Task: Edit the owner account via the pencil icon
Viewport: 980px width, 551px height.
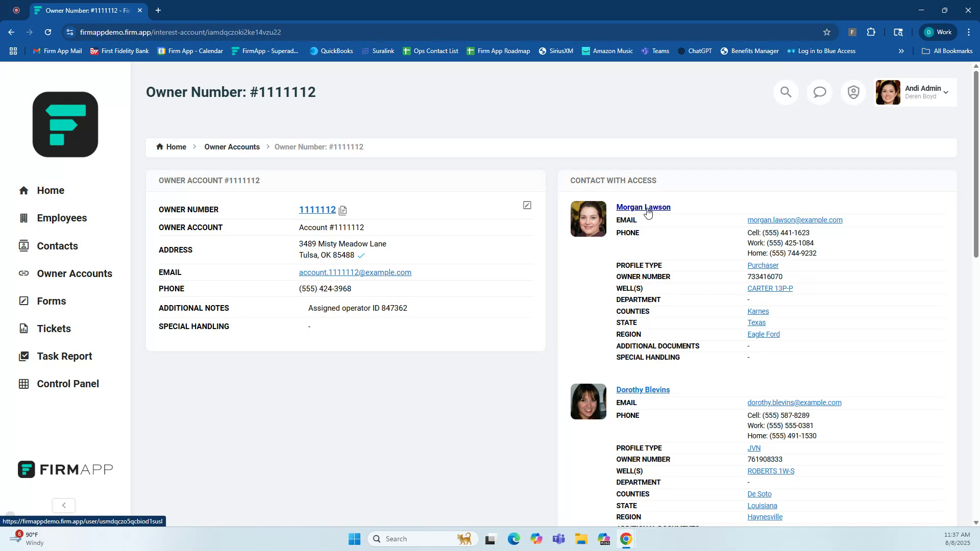Action: pos(527,205)
